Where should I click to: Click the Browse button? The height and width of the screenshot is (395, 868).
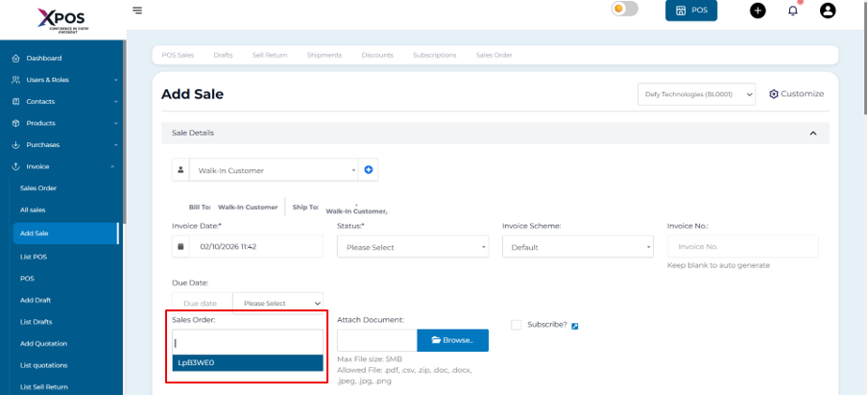(x=452, y=340)
